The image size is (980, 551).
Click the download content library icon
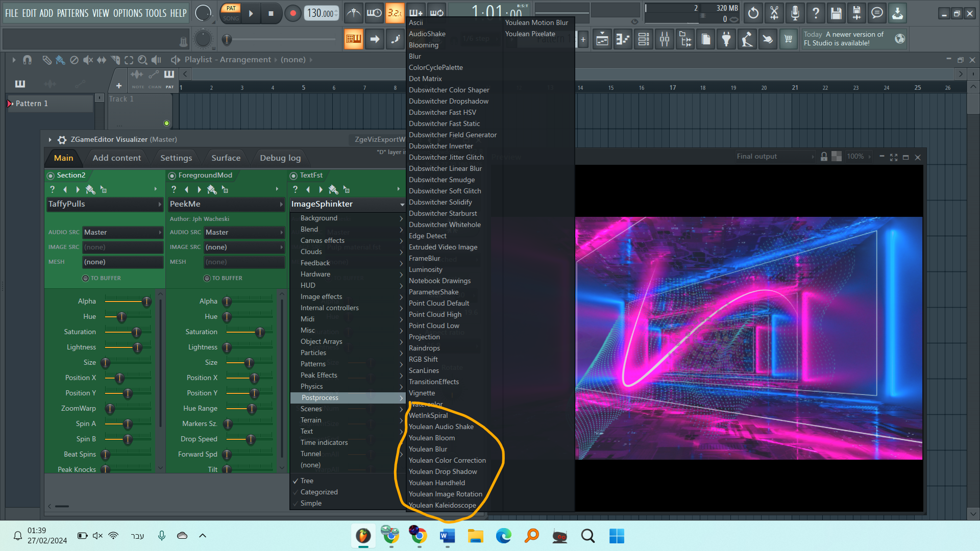pos(897,13)
